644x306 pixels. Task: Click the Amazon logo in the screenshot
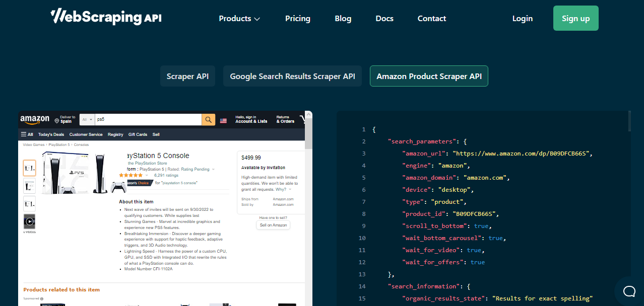pos(35,120)
